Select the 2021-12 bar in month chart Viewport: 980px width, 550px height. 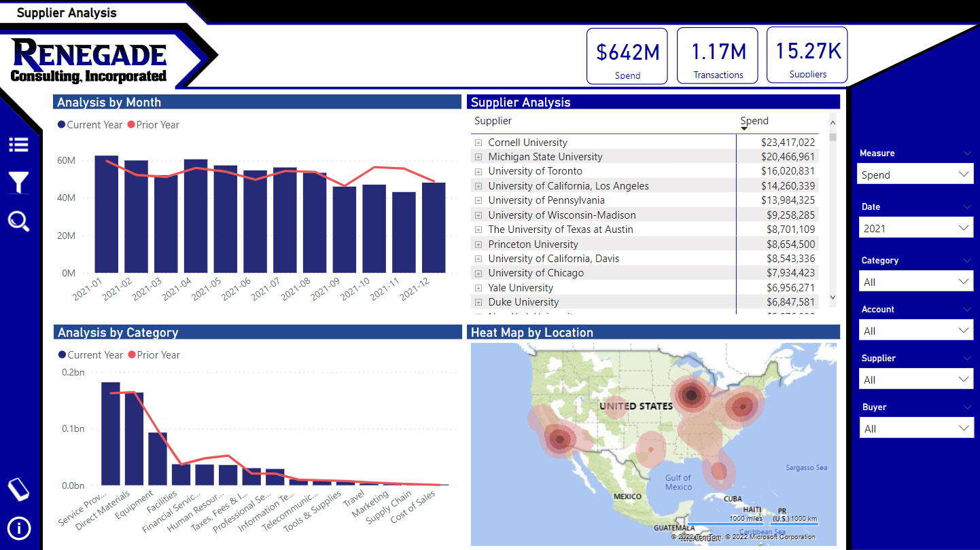click(x=434, y=228)
